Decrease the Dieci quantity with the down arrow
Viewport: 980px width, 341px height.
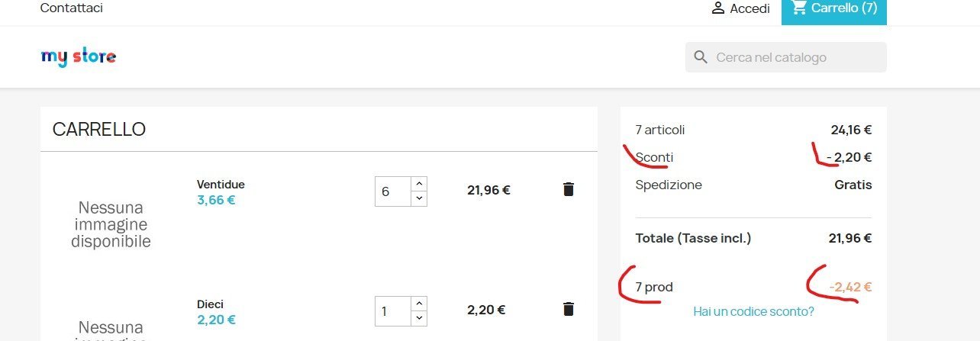tap(418, 318)
